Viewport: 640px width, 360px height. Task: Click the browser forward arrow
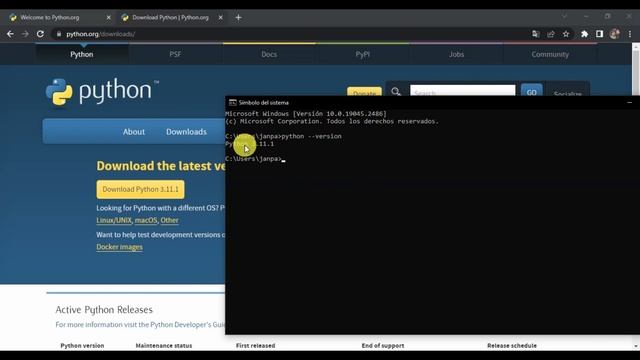click(x=25, y=34)
